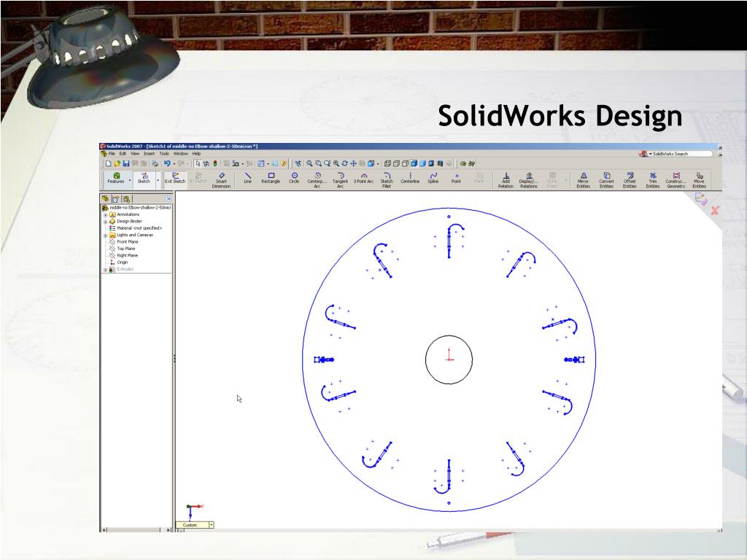The height and width of the screenshot is (560, 747).
Task: Switch to the PropertyManager tab
Action: pos(116,198)
